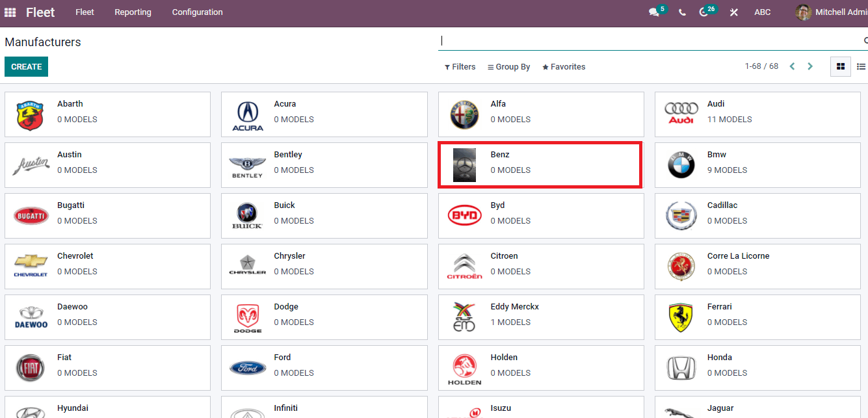
Task: Open the Hyundai manufacturer name
Action: (x=73, y=408)
